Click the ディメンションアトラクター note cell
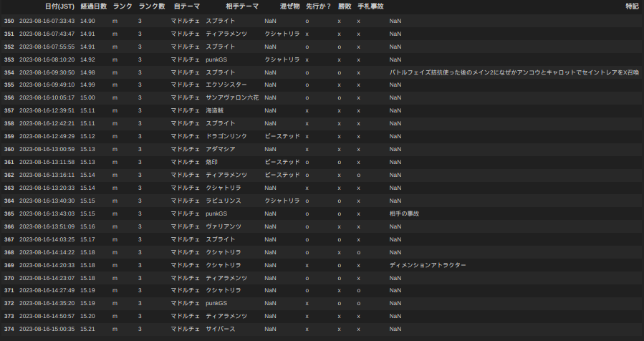644x341 pixels. click(x=428, y=265)
